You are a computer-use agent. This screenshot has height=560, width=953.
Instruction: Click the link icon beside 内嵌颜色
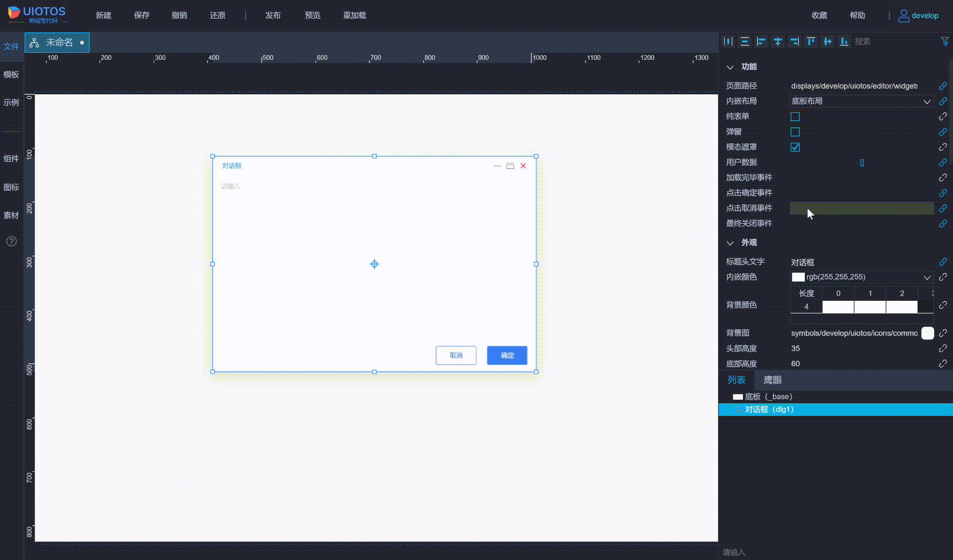(943, 277)
